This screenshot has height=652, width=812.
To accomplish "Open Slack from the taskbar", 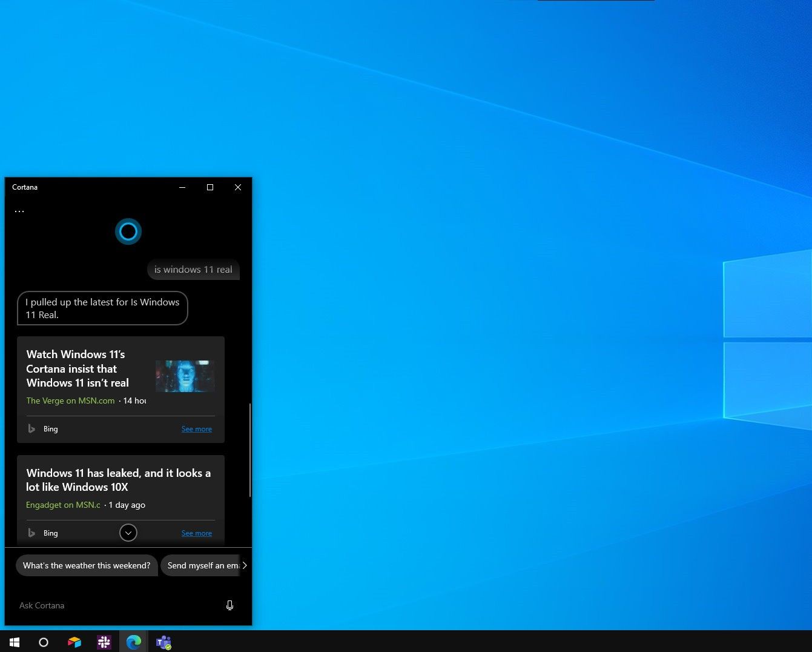I will click(x=104, y=642).
